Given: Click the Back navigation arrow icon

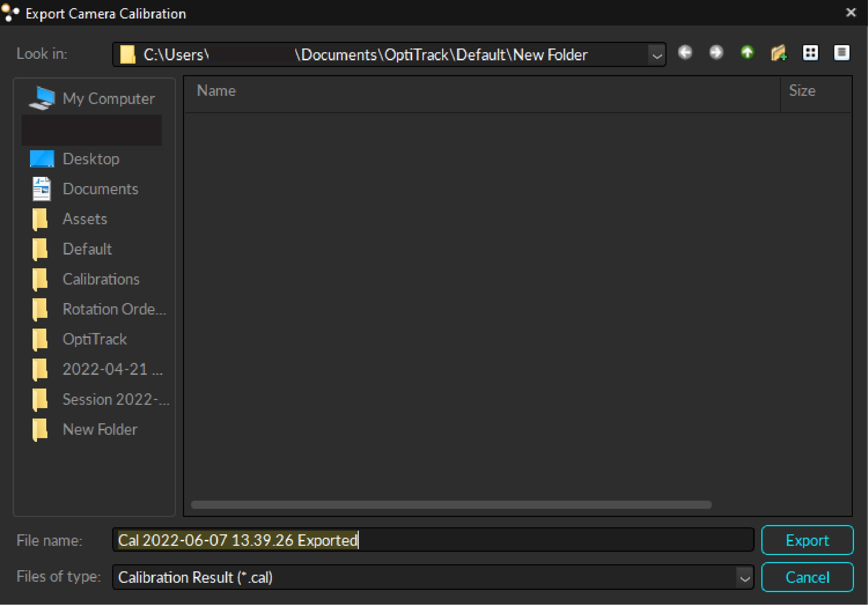Looking at the screenshot, I should 685,53.
